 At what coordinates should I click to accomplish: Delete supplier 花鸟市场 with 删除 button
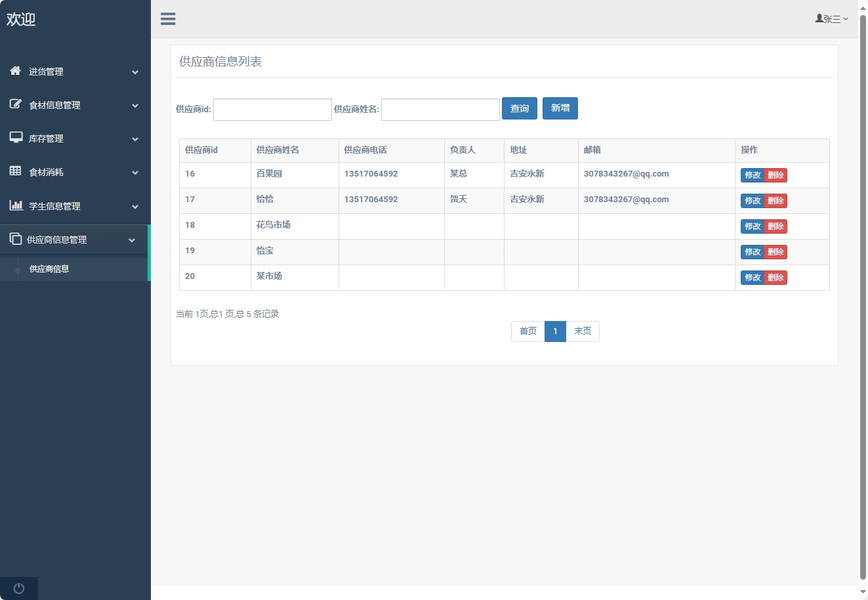click(775, 226)
